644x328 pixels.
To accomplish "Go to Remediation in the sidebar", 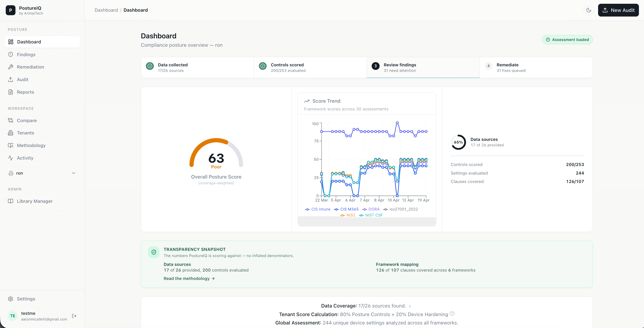I will point(42,67).
